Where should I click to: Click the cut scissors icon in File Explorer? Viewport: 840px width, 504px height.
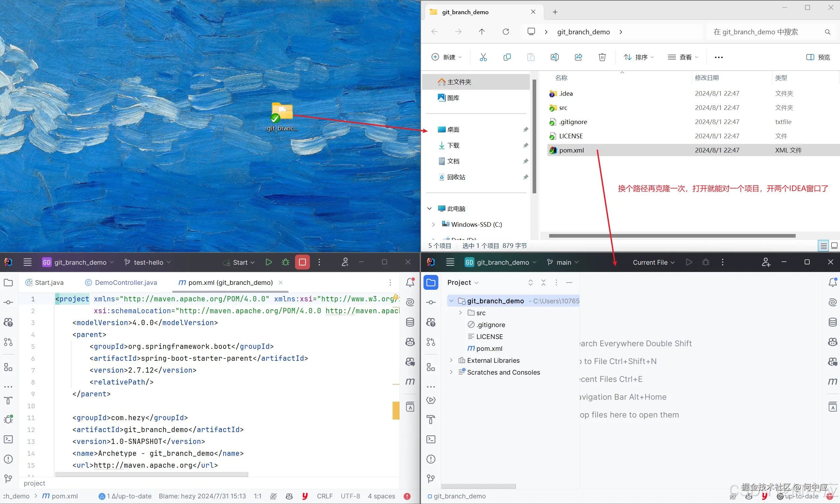(x=483, y=57)
